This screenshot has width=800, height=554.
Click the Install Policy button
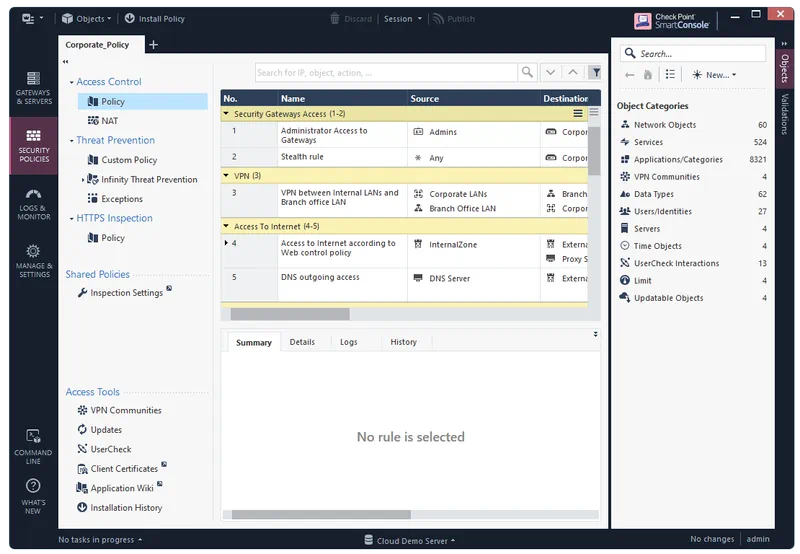click(x=153, y=18)
